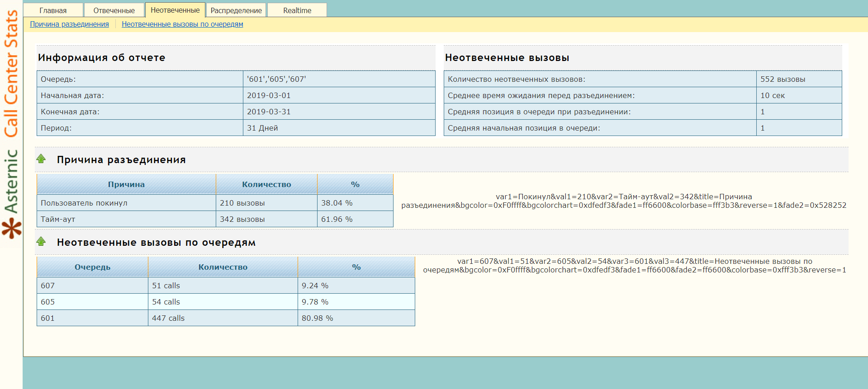The image size is (868, 389).
Task: Sort queue table by % header
Action: 356,267
